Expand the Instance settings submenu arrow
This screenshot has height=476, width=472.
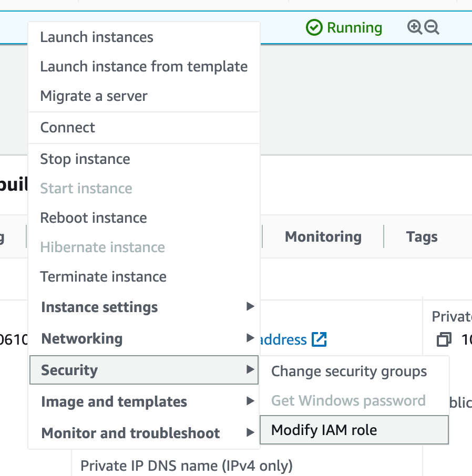click(250, 306)
